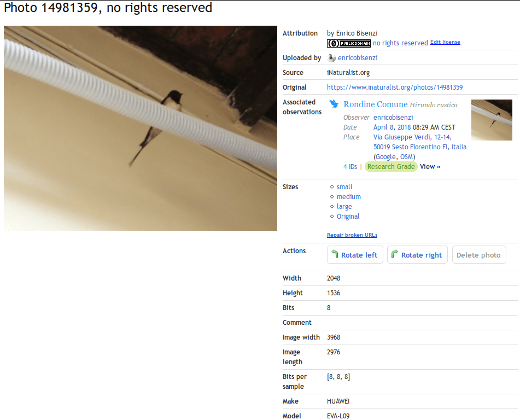Open uploader enricobisenzi's profile link
Screen dimensions: 520x420
(x=358, y=58)
